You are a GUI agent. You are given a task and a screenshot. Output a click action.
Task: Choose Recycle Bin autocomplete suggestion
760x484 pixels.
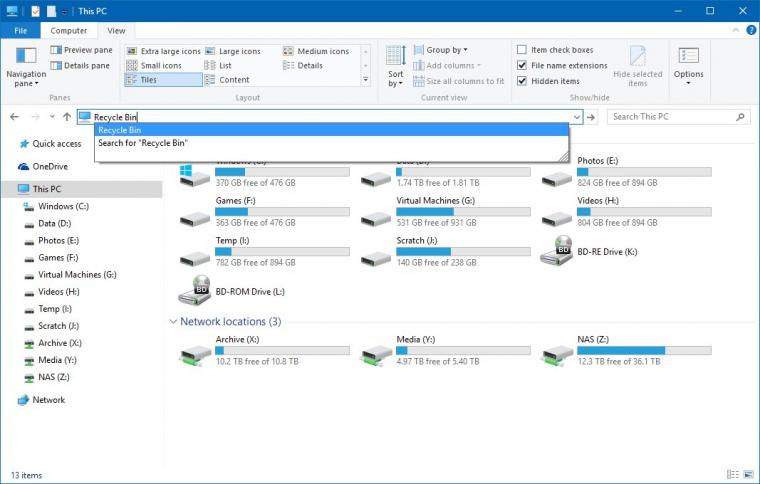[x=332, y=130]
